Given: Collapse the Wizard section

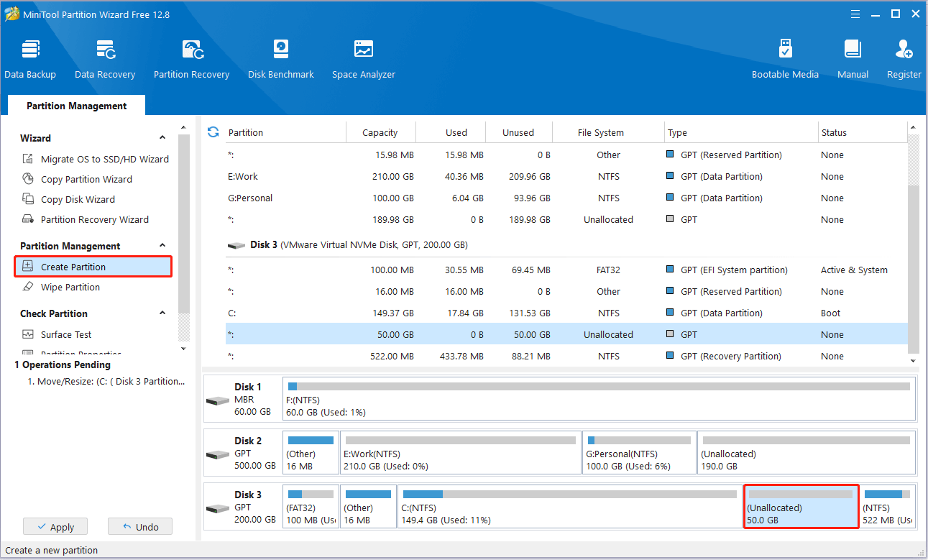Looking at the screenshot, I should point(162,137).
